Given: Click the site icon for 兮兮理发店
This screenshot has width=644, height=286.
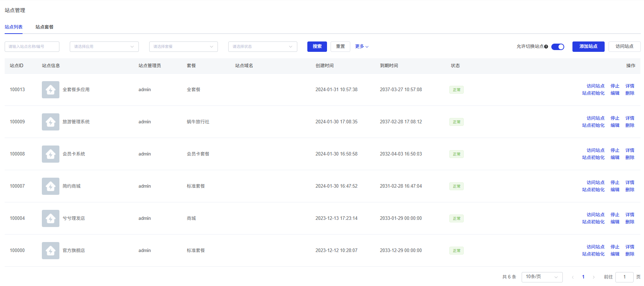Looking at the screenshot, I should (50, 218).
